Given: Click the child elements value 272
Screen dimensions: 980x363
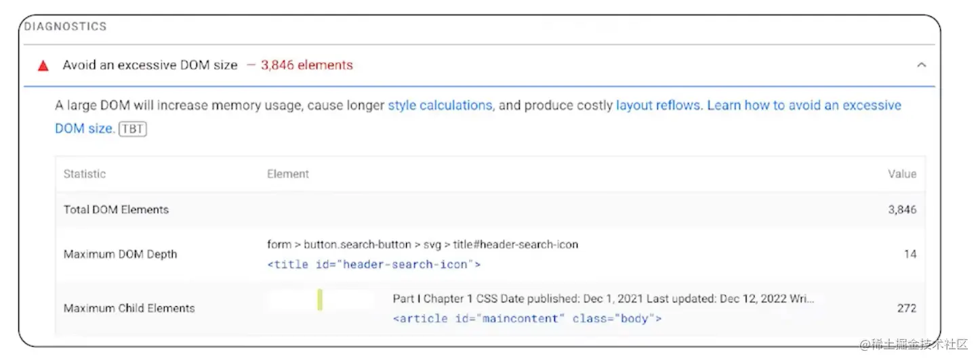Looking at the screenshot, I should click(x=907, y=308).
